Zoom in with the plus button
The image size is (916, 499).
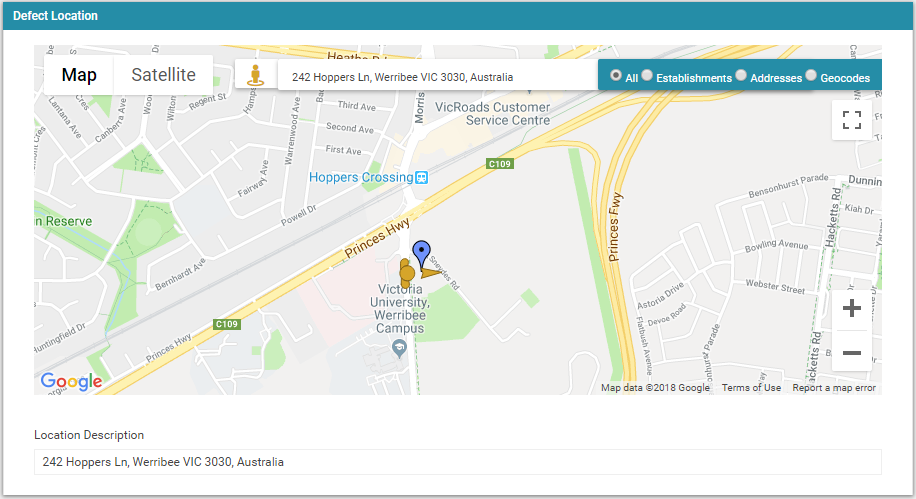pyautogui.click(x=852, y=308)
